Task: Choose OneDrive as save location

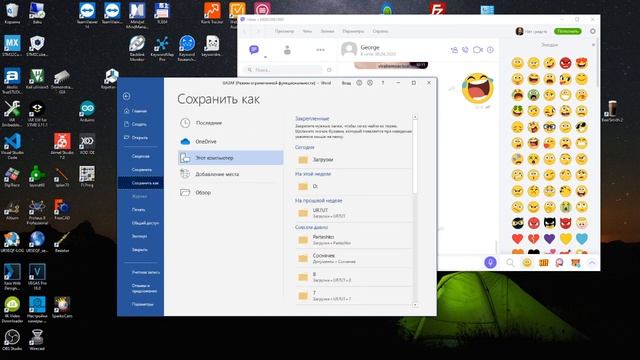Action: pyautogui.click(x=231, y=142)
